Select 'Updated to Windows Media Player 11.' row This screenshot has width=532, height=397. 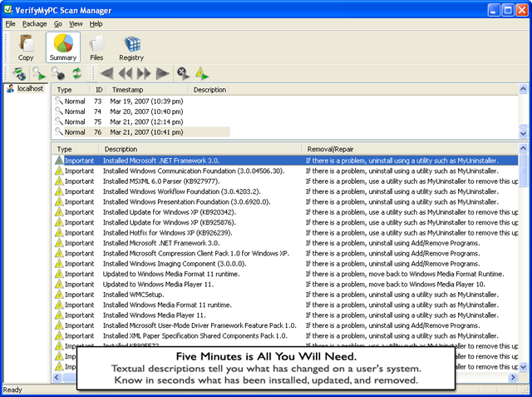[x=286, y=284]
